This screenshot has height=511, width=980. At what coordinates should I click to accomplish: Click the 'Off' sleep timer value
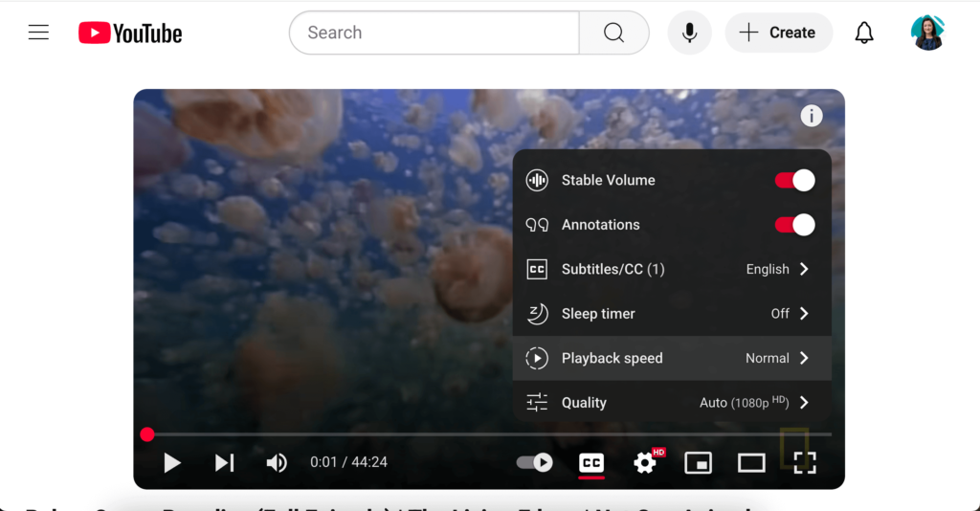780,314
